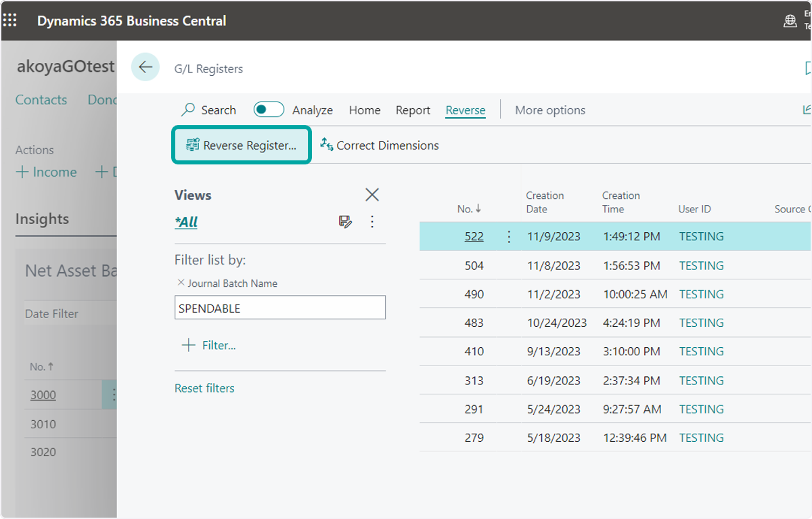The width and height of the screenshot is (812, 519).
Task: Open the Home menu
Action: (365, 110)
